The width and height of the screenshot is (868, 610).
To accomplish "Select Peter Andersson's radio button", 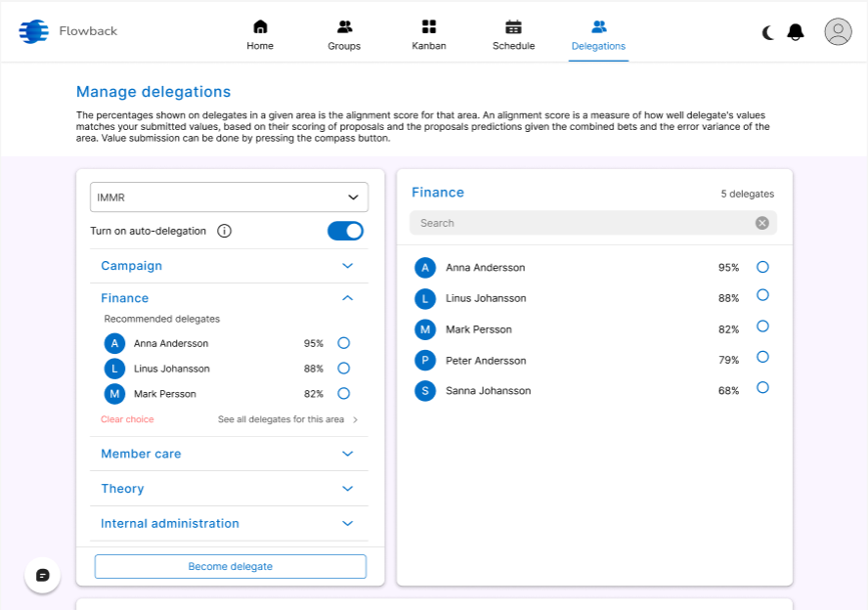I will click(762, 357).
